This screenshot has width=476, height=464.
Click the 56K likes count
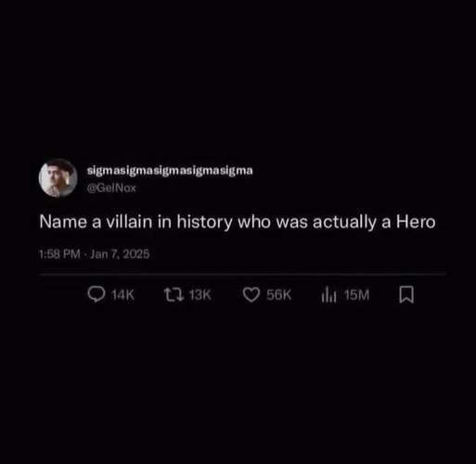279,295
